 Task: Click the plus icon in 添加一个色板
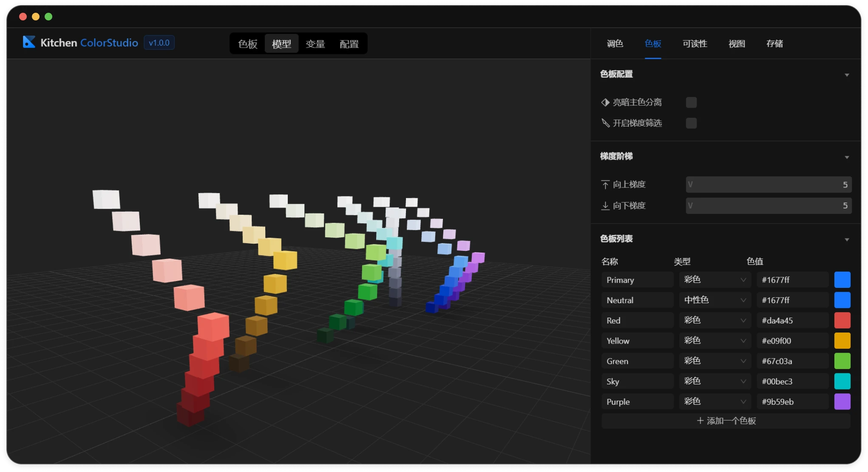[x=700, y=421]
